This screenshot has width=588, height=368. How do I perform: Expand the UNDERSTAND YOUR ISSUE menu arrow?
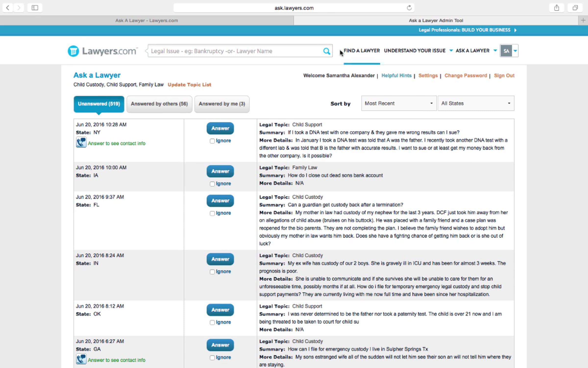pyautogui.click(x=451, y=51)
